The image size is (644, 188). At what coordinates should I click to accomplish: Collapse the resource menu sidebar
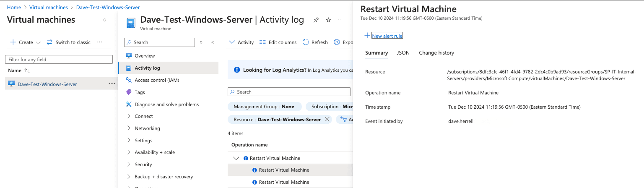(213, 42)
